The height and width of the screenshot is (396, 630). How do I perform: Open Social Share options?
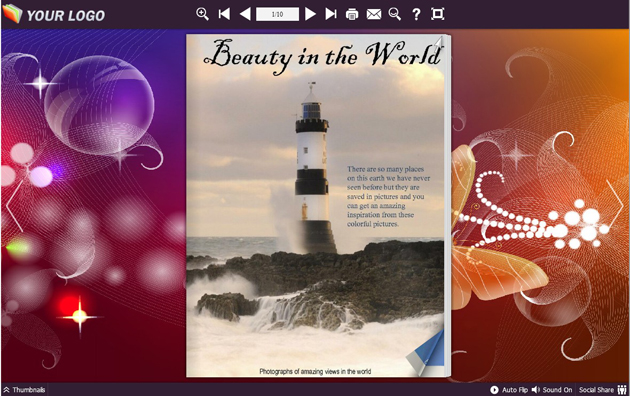coord(603,390)
